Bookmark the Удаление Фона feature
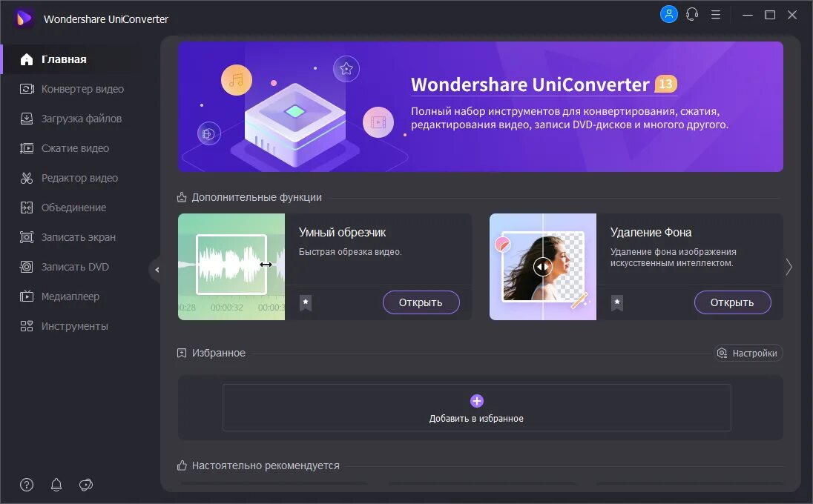 click(x=616, y=302)
